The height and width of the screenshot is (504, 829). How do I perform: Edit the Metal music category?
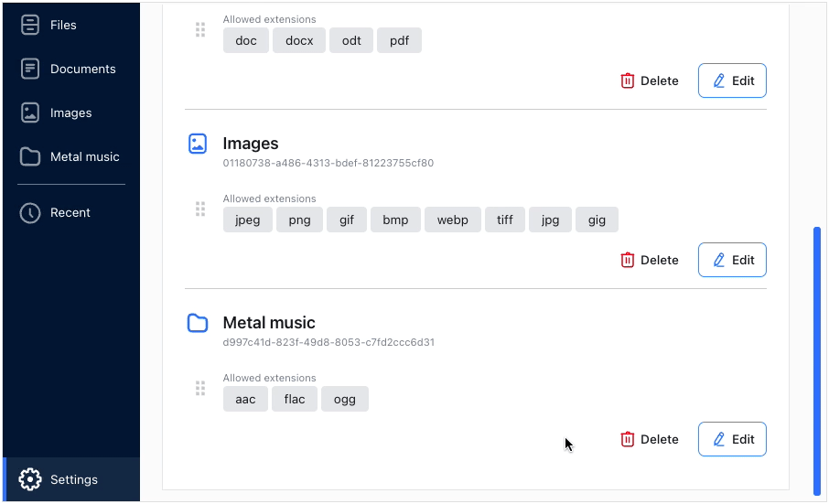[x=732, y=439]
